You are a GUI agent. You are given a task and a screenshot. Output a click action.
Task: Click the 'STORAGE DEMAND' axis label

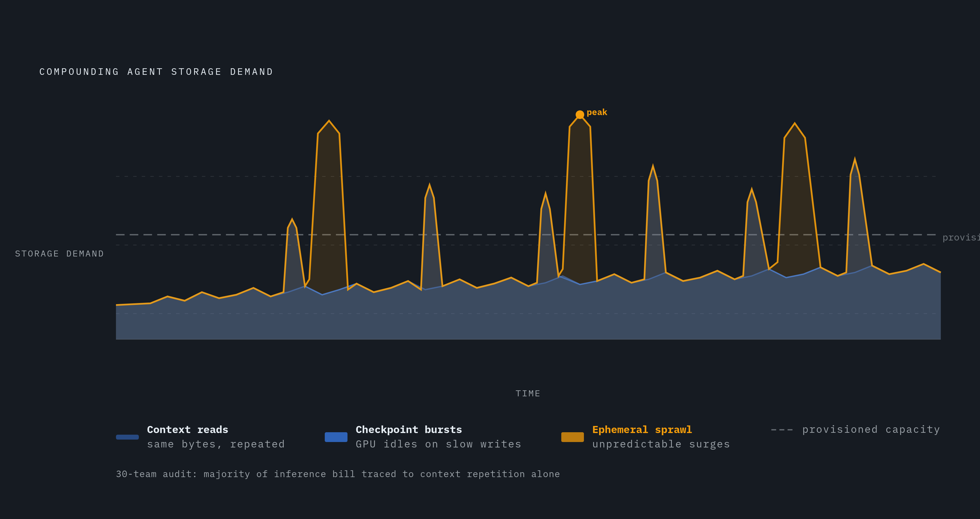tap(59, 254)
